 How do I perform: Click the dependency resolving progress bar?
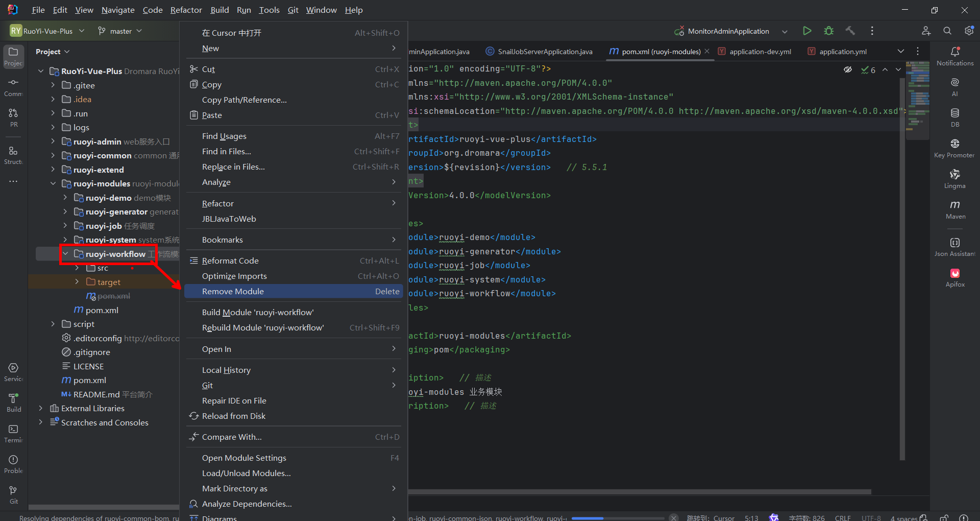click(619, 518)
